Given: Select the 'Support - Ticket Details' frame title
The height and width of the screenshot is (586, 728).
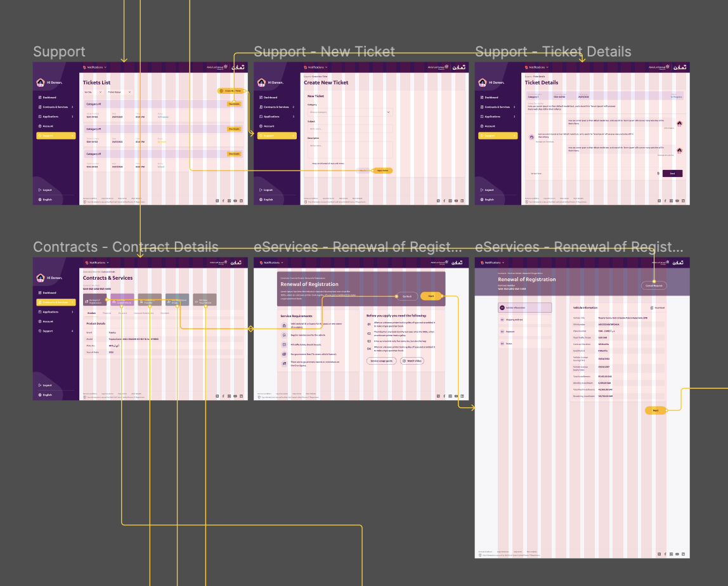Looking at the screenshot, I should click(553, 51).
